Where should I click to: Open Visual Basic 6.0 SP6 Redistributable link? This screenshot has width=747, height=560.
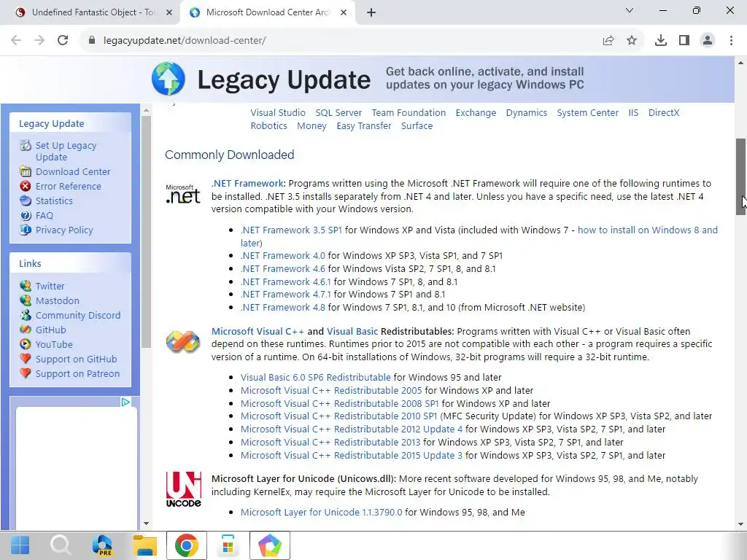315,377
